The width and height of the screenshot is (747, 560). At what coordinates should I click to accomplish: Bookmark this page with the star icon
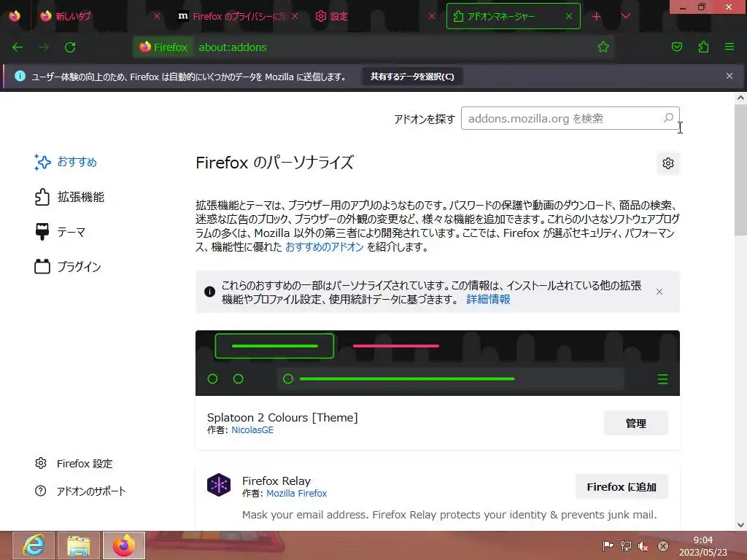click(603, 47)
